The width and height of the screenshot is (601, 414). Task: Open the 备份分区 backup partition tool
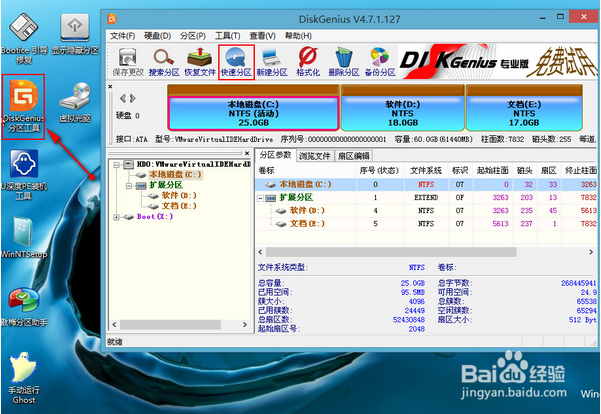pyautogui.click(x=380, y=61)
